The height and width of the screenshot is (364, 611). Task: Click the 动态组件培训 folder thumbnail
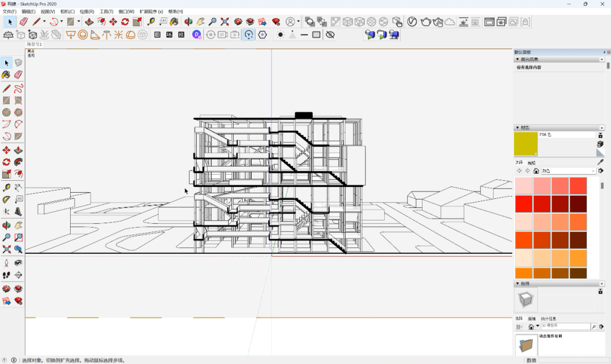pos(526,345)
